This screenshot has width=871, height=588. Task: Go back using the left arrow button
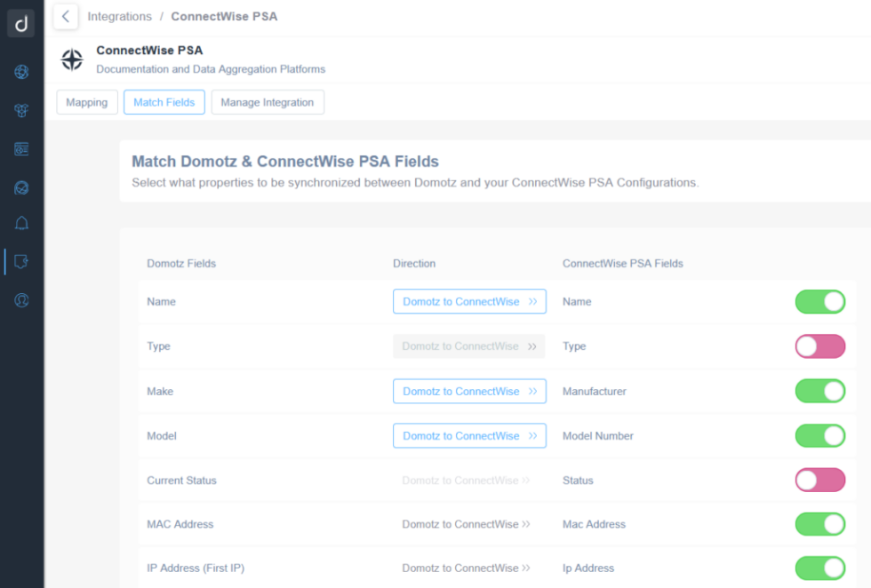[65, 16]
